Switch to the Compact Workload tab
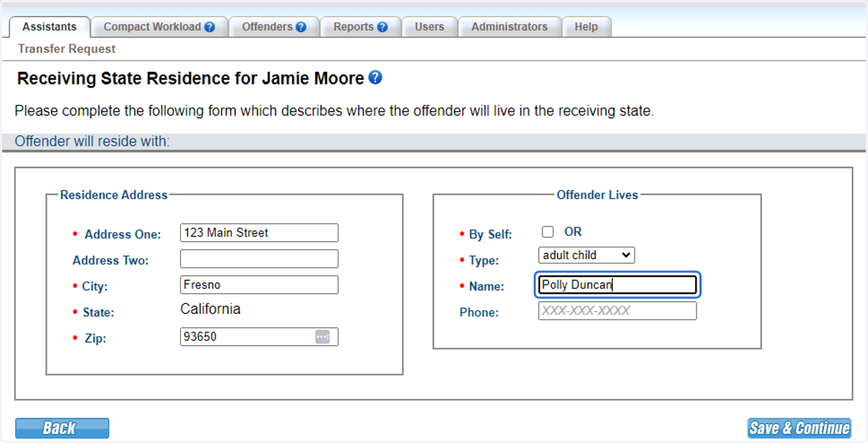 [x=159, y=27]
